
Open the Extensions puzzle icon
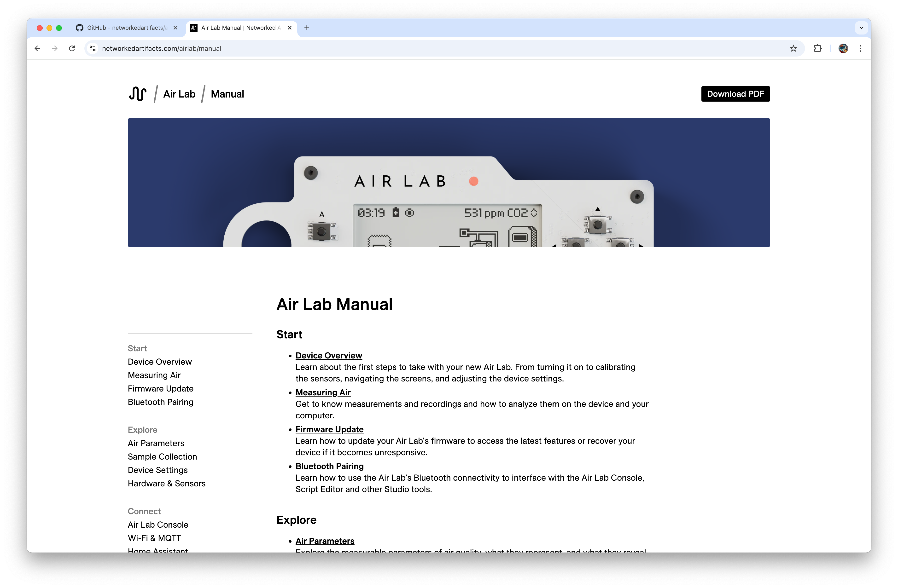click(x=817, y=48)
